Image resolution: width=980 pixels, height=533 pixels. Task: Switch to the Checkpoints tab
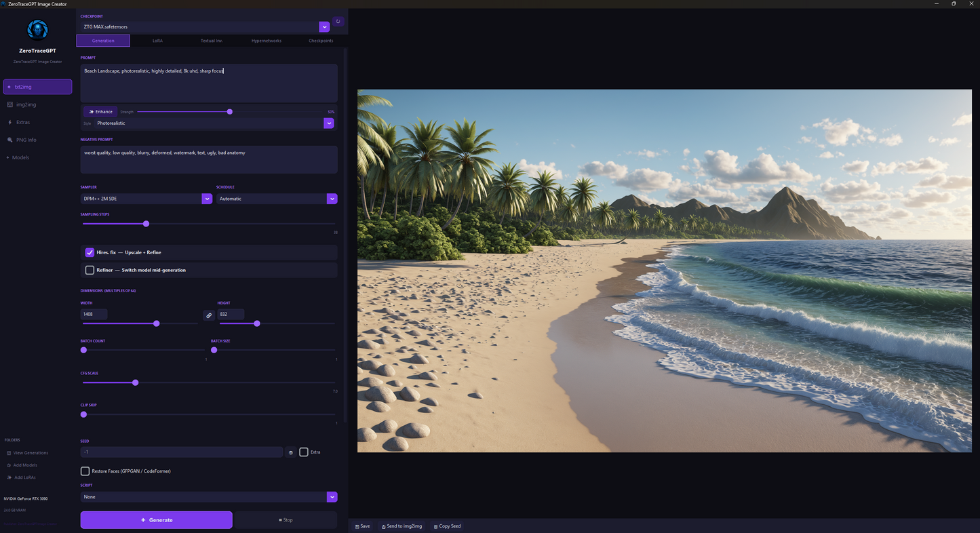click(321, 41)
